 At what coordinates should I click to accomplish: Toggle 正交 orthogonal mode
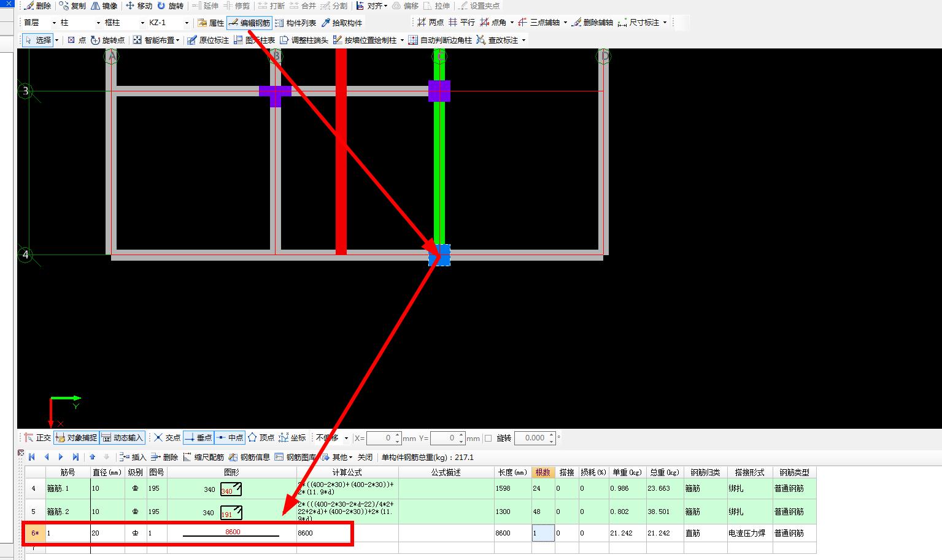coord(38,437)
